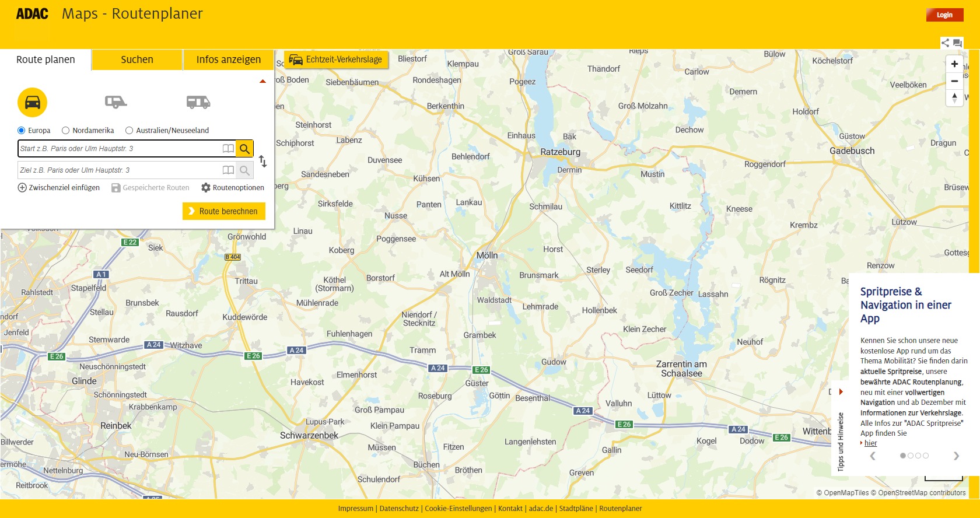Viewport: 980px width, 518px height.
Task: Click the Tipps und Hinweise vertical label
Action: click(841, 442)
